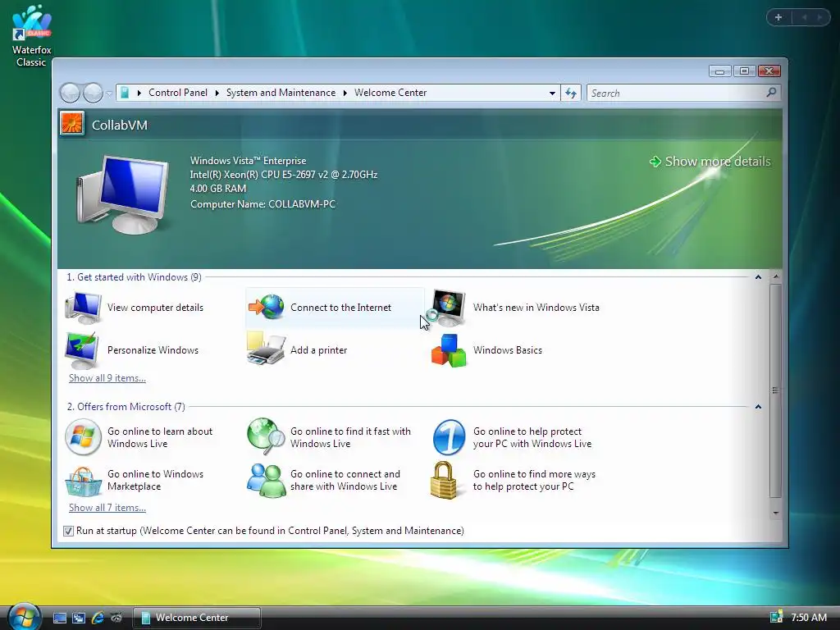Viewport: 840px width, 630px height.
Task: Click the 'Personalize Windows' label
Action: [x=153, y=350]
